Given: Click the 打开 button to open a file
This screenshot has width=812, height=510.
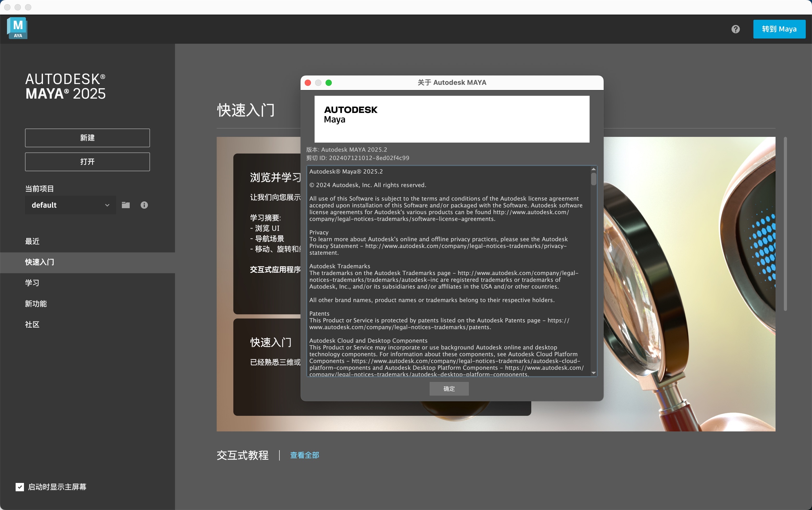Looking at the screenshot, I should tap(87, 162).
